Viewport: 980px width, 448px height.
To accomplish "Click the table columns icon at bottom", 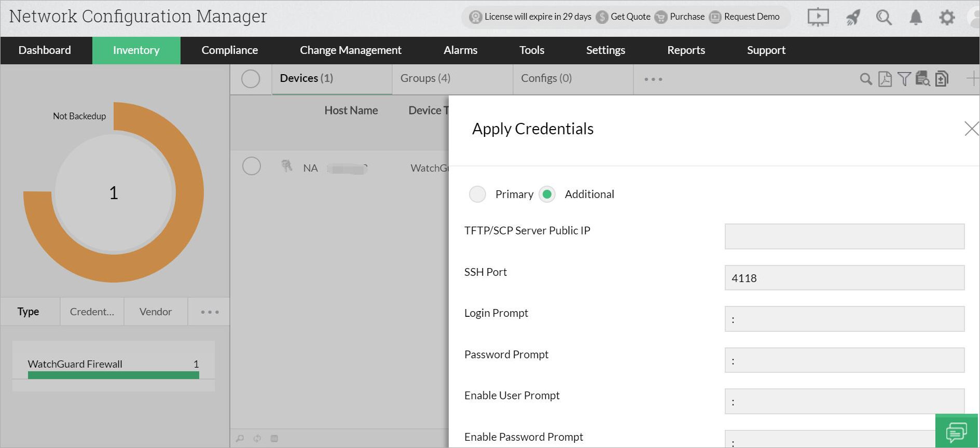I will (x=274, y=439).
